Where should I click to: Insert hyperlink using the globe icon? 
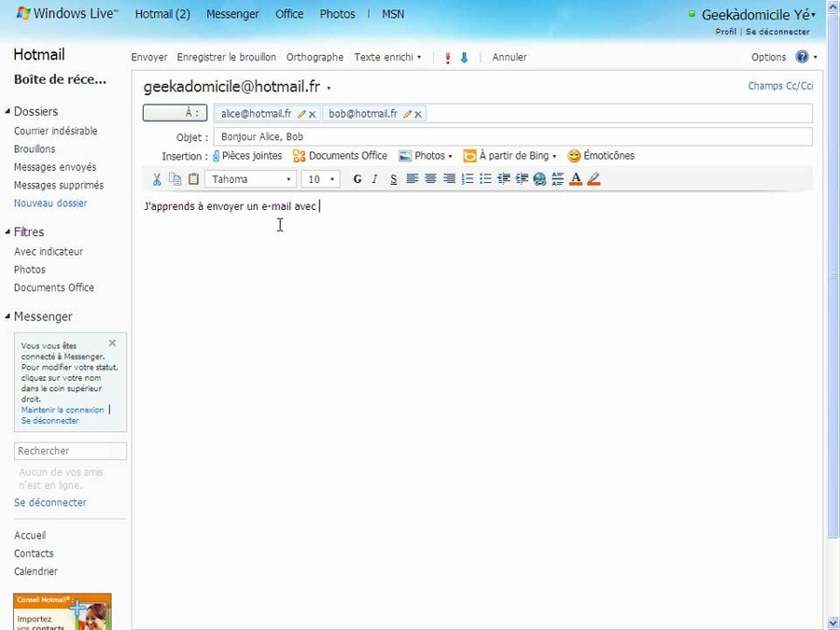tap(539, 179)
